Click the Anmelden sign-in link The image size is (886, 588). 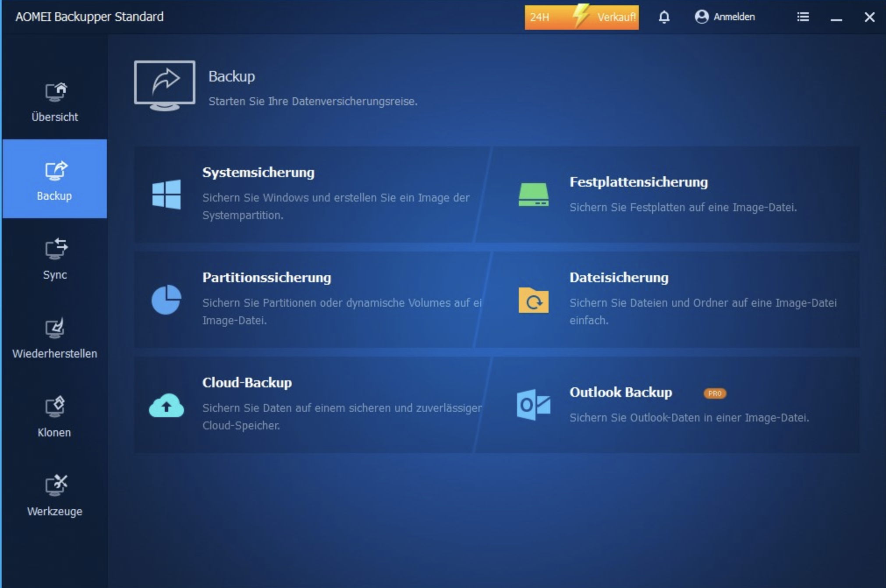[x=734, y=17]
